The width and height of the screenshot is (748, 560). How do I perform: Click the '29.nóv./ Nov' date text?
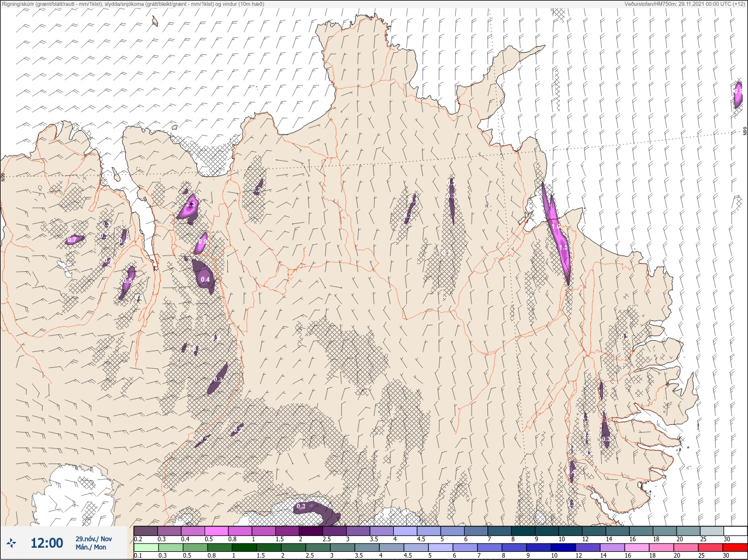(x=93, y=539)
